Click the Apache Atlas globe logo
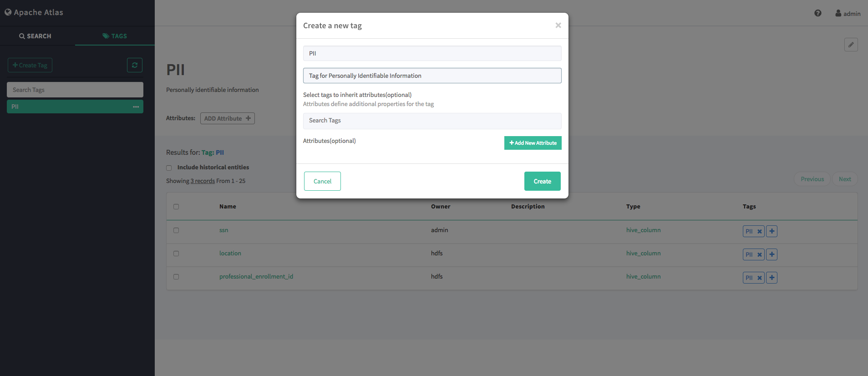The width and height of the screenshot is (868, 376). [x=8, y=12]
